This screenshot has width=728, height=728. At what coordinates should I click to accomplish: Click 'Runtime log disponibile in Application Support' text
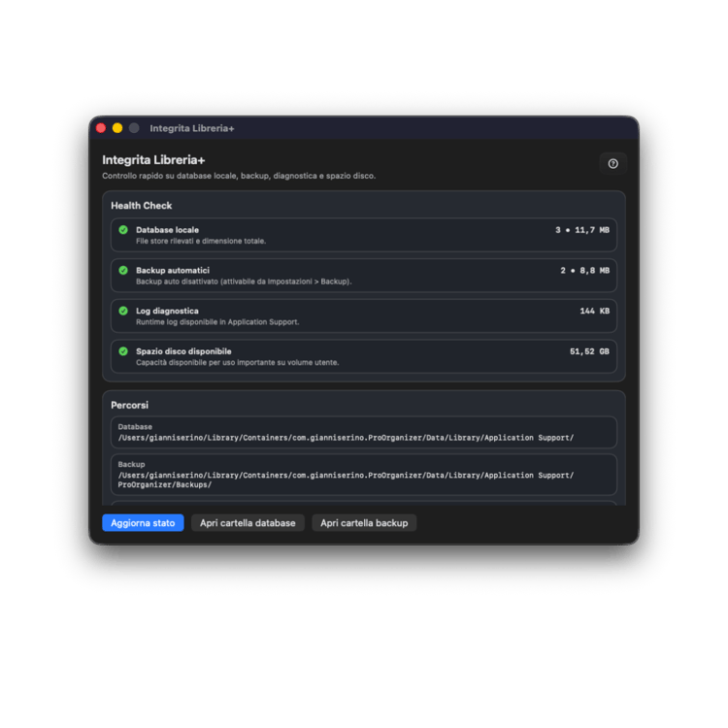217,321
